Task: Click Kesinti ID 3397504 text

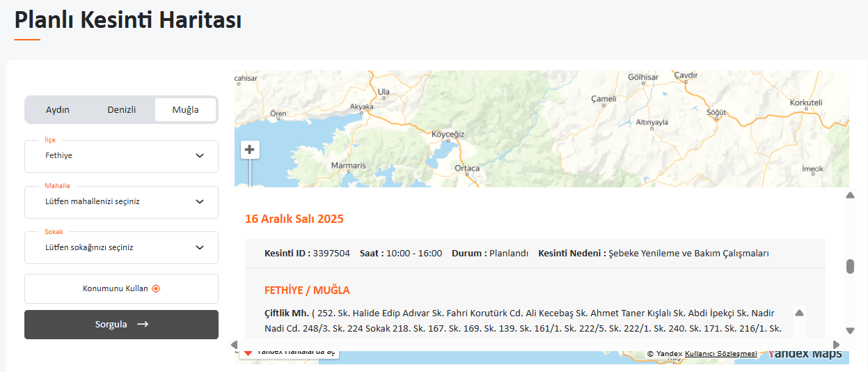Action: click(x=307, y=254)
